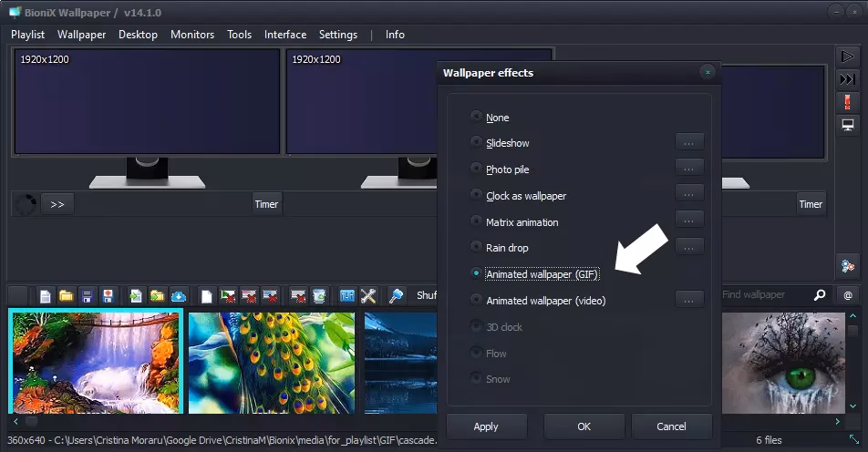Choose the Rain drop radio option
This screenshot has height=452, width=868.
[x=476, y=246]
